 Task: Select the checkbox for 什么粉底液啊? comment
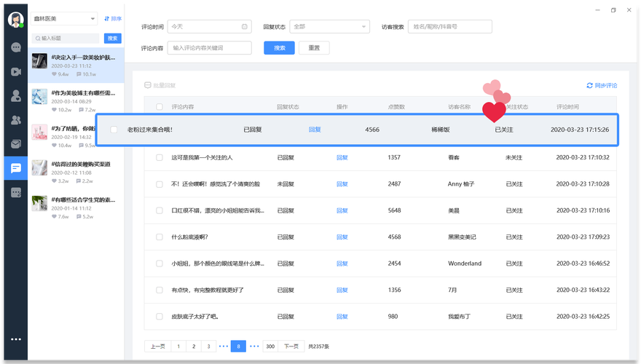(160, 237)
